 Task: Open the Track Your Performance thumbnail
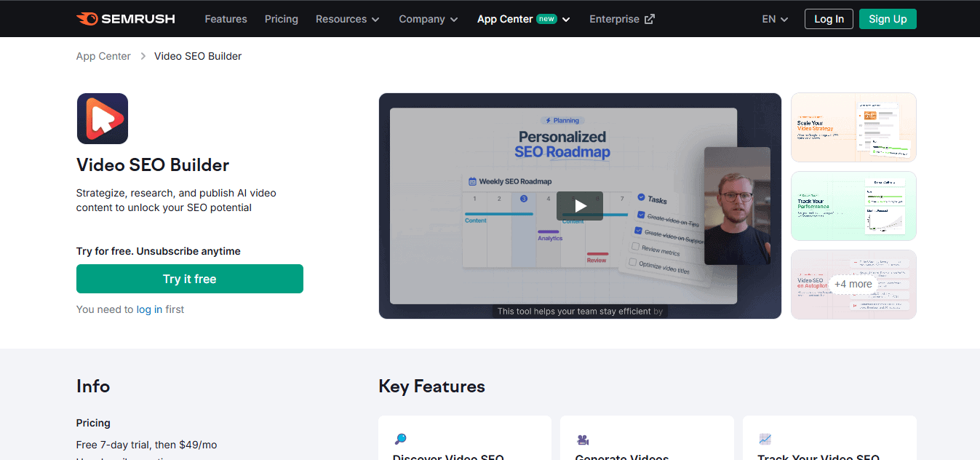pos(853,206)
